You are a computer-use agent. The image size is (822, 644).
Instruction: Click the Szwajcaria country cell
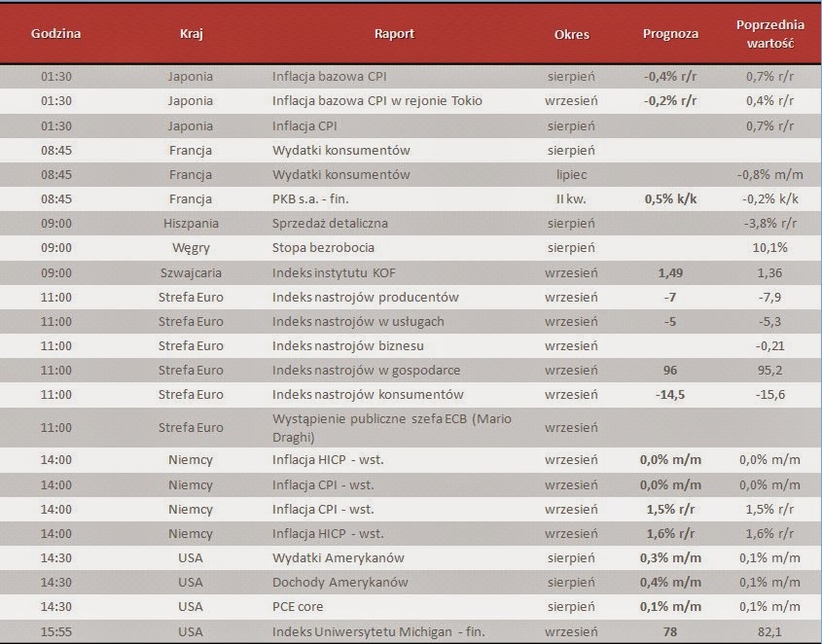[191, 272]
